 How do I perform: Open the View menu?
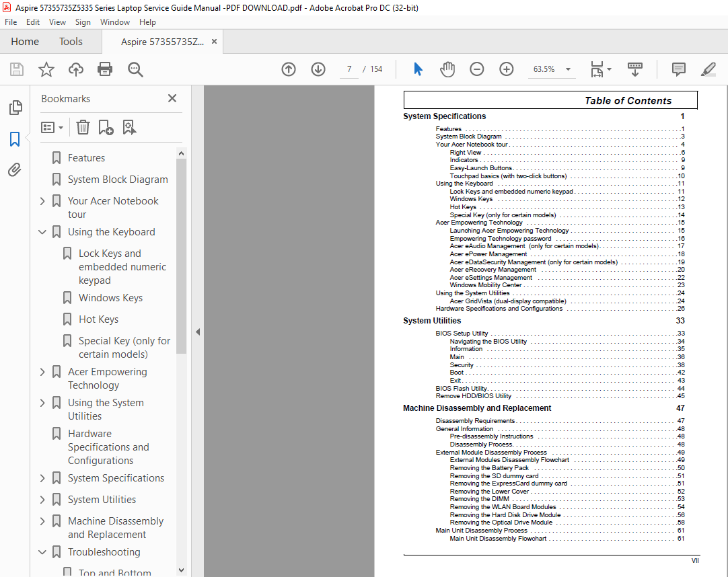[x=58, y=22]
